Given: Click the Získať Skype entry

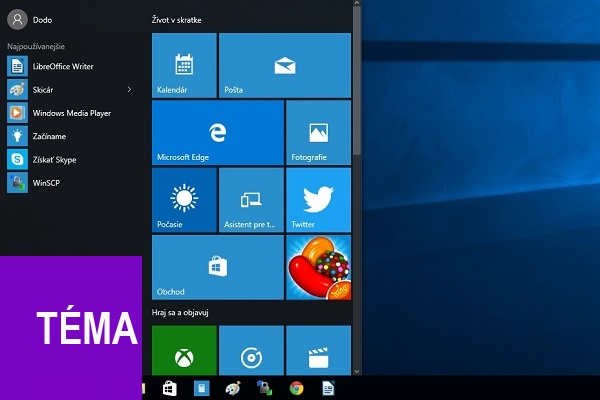Looking at the screenshot, I should point(70,160).
